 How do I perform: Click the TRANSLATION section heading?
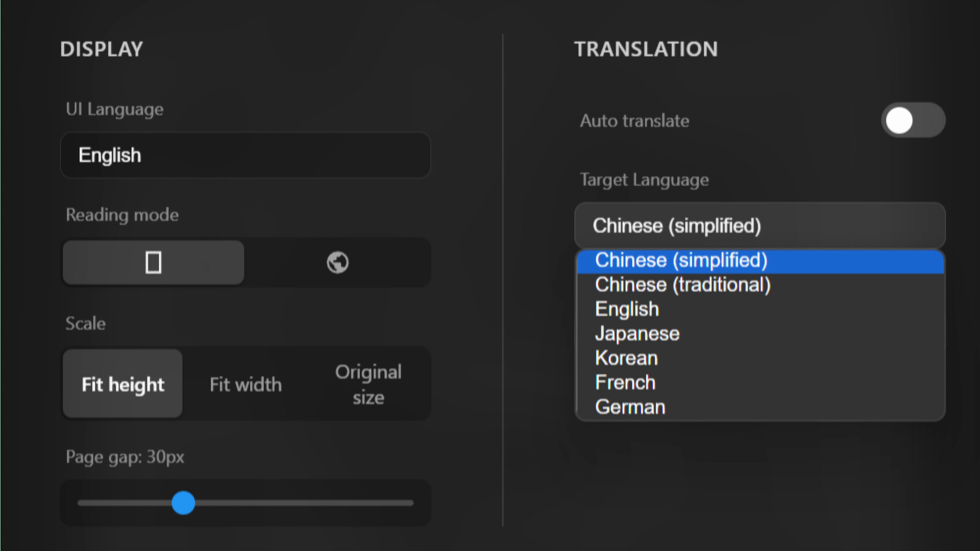tap(646, 49)
